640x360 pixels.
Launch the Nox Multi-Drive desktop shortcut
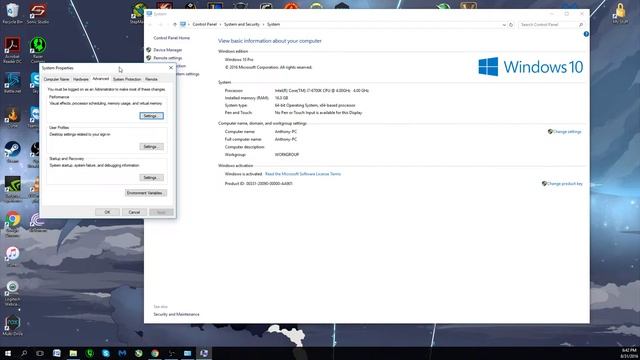coord(12,325)
